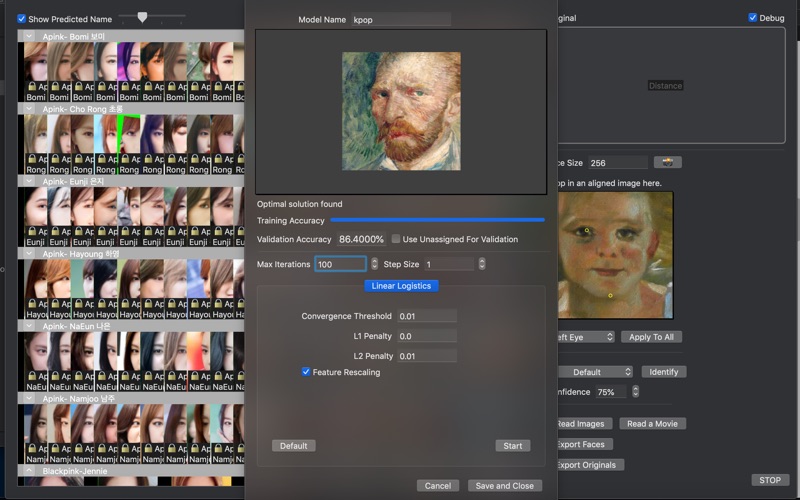Collapse the Apink- Bomi group
Image resolution: width=800 pixels, height=500 pixels.
30,37
